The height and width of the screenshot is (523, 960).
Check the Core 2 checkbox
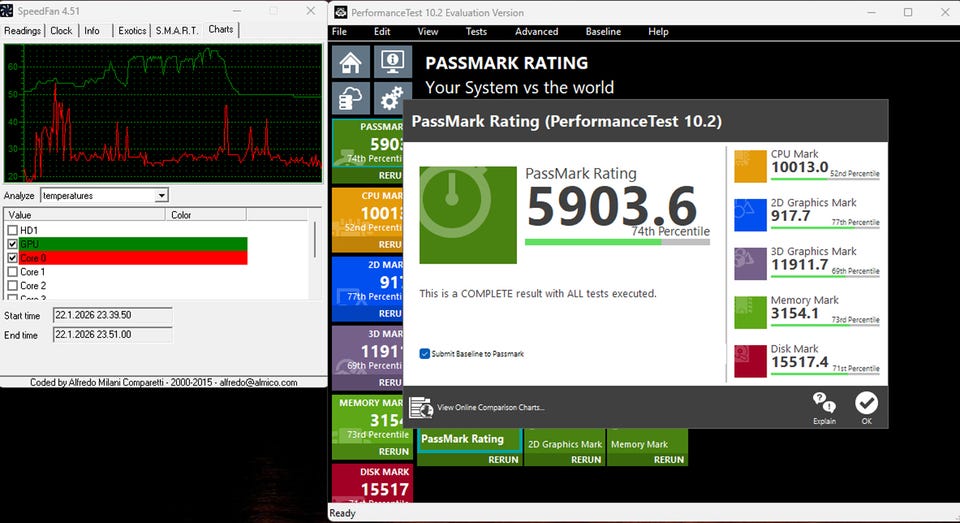point(12,285)
